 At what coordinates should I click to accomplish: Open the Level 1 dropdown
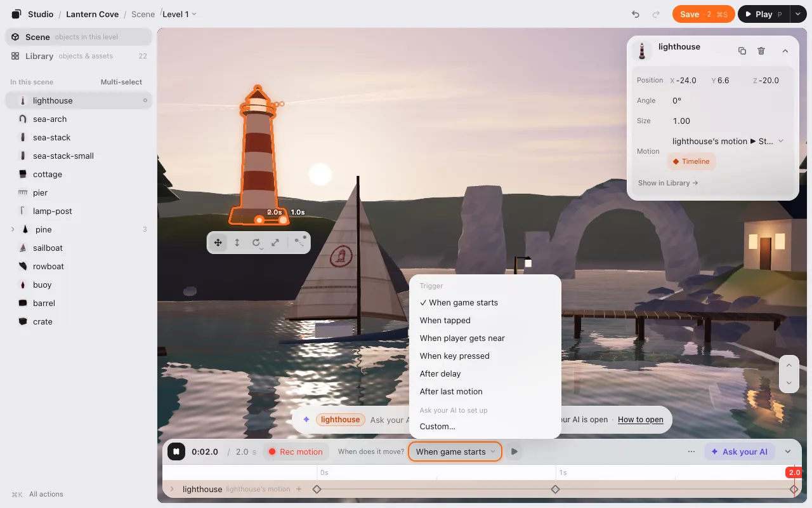point(180,14)
